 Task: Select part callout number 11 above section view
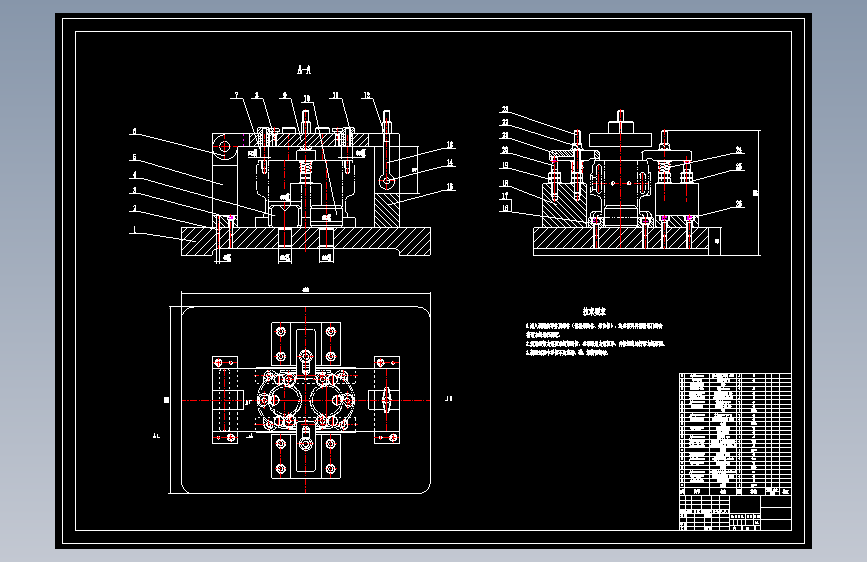[x=335, y=95]
